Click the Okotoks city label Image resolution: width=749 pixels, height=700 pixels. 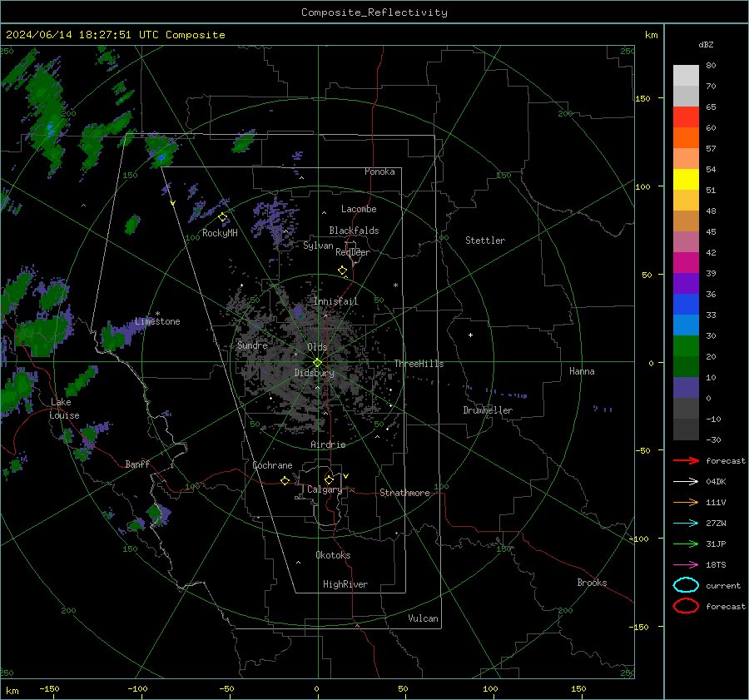click(333, 555)
